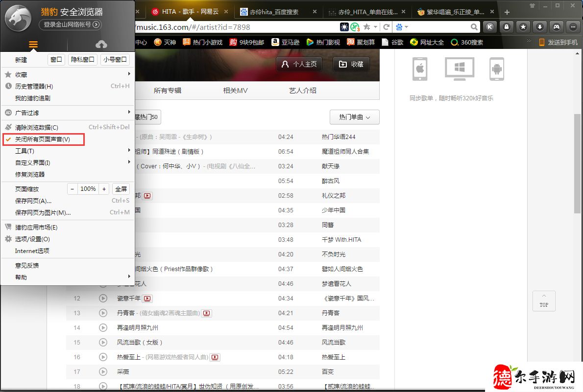The image size is (583, 392).
Task: Play song 再逢明月照九州 with its play icon
Action: coord(103,327)
